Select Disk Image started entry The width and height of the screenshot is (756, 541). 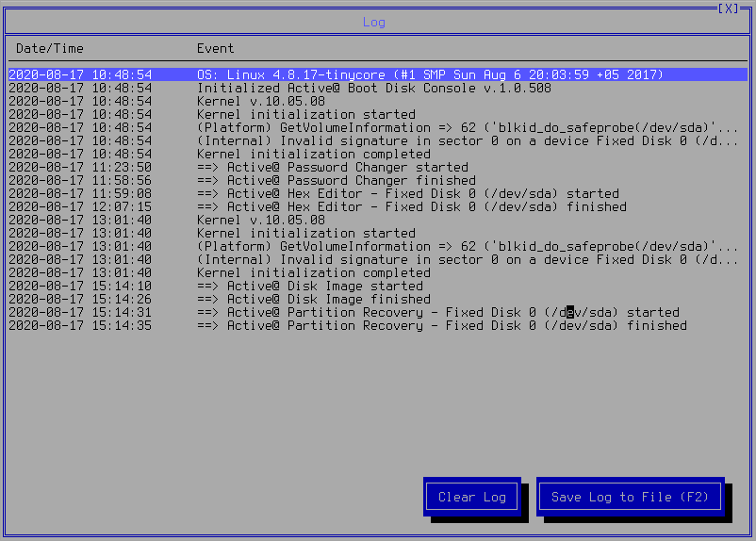pyautogui.click(x=378, y=286)
